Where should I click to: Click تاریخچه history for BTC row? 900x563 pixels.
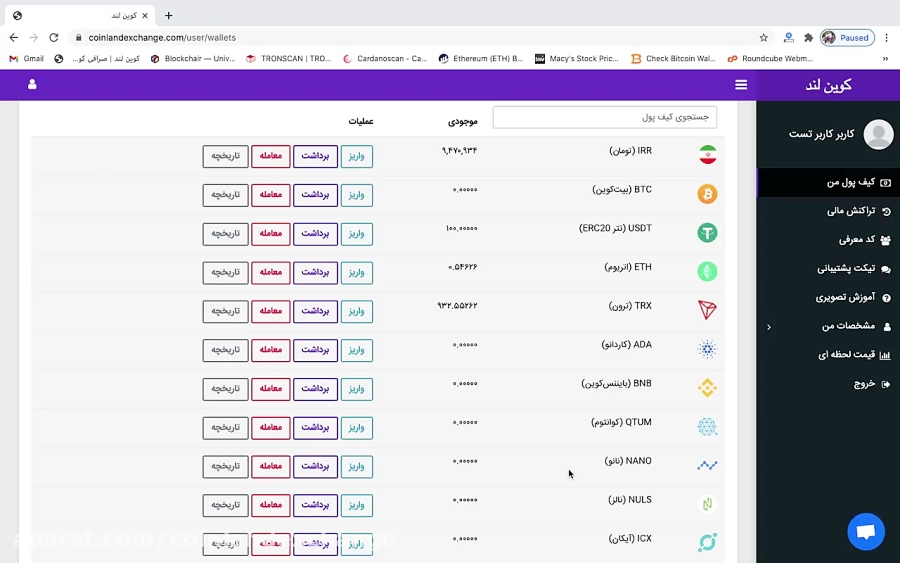click(225, 195)
